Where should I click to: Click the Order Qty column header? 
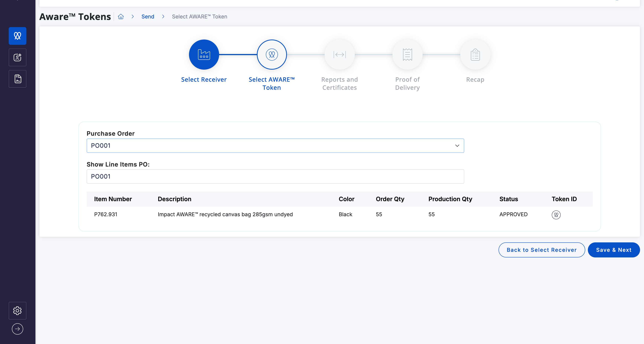point(390,199)
